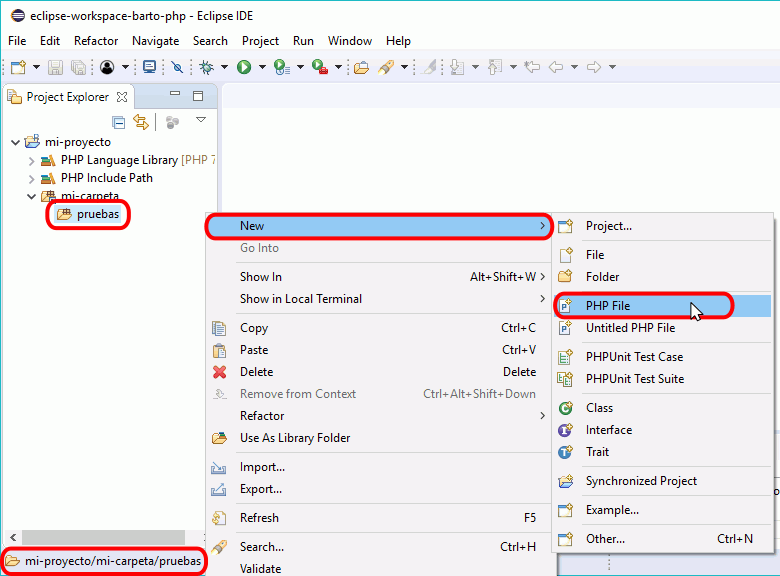This screenshot has height=576, width=780.
Task: Choose Other... in New submenu
Action: (x=663, y=539)
